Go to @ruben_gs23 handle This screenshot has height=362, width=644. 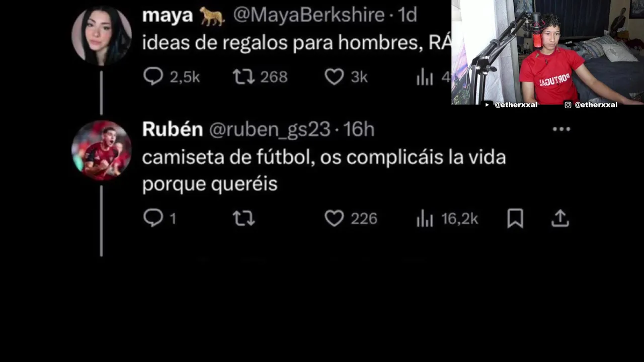(x=269, y=130)
